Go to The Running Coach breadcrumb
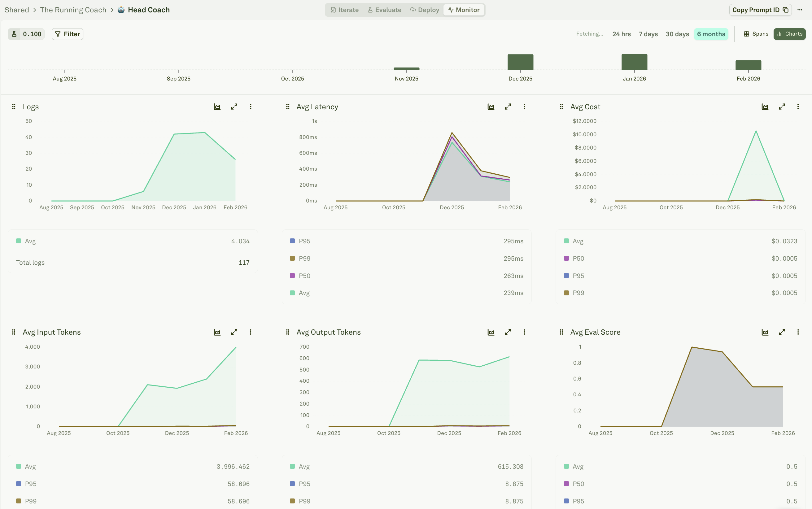This screenshot has width=812, height=509. tap(73, 10)
